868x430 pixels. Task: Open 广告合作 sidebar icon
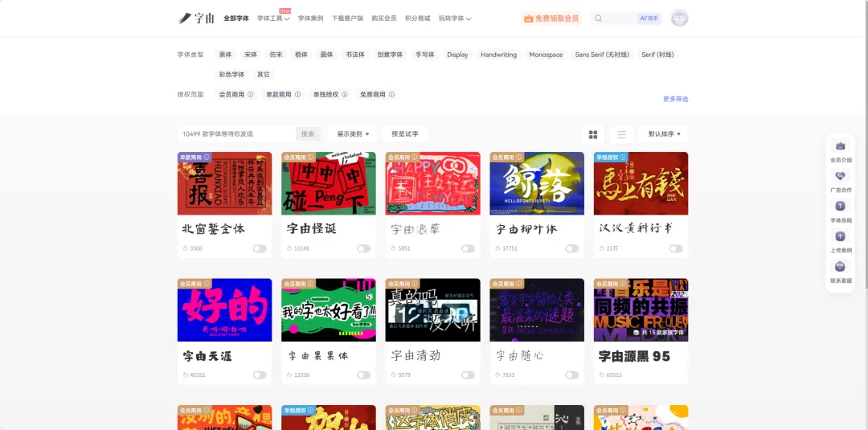click(841, 176)
